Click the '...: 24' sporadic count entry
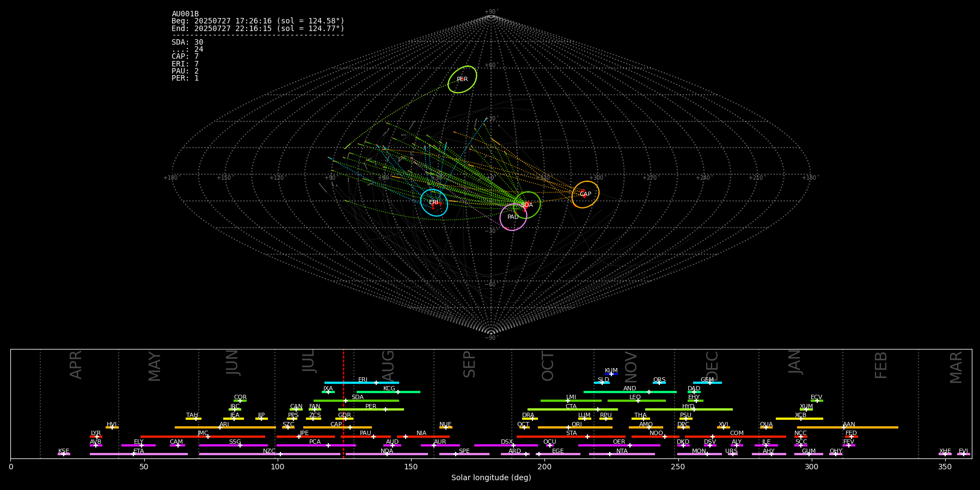This screenshot has height=490, width=980. (x=187, y=50)
